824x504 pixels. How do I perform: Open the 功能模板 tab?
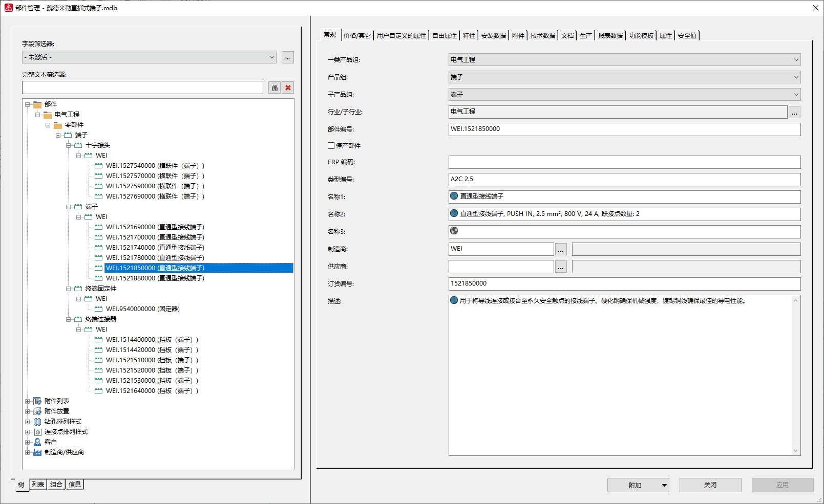[641, 35]
